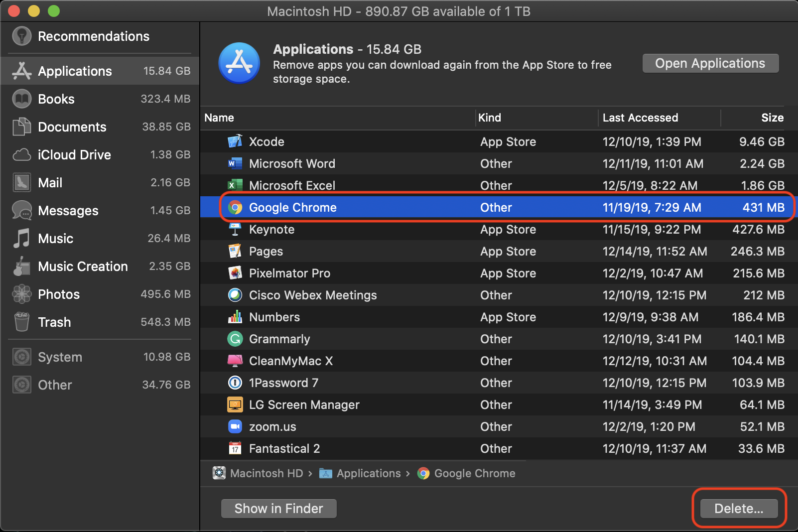Select the LG Screen Manager row name
This screenshot has height=532, width=798.
(304, 404)
